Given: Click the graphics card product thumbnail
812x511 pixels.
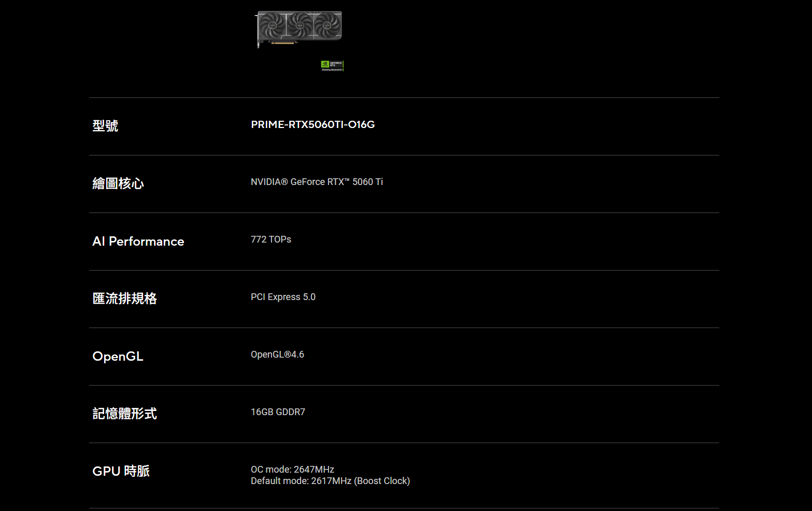Looking at the screenshot, I should click(299, 29).
